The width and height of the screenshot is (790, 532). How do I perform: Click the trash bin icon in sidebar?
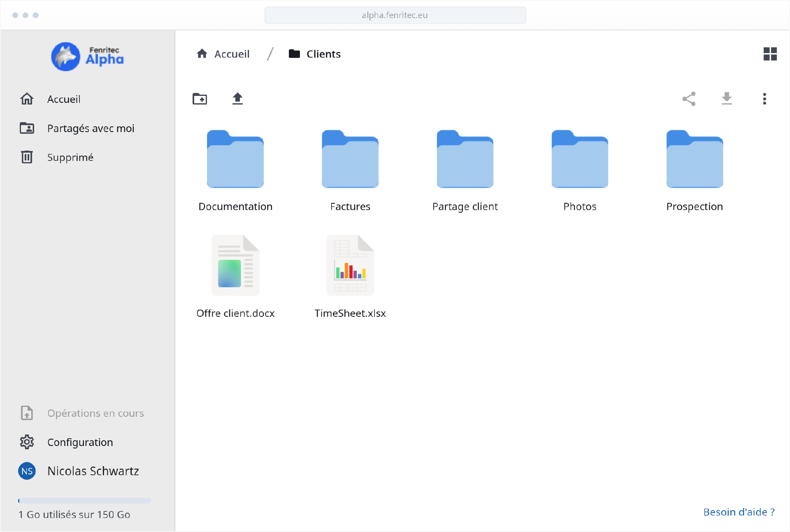(27, 157)
